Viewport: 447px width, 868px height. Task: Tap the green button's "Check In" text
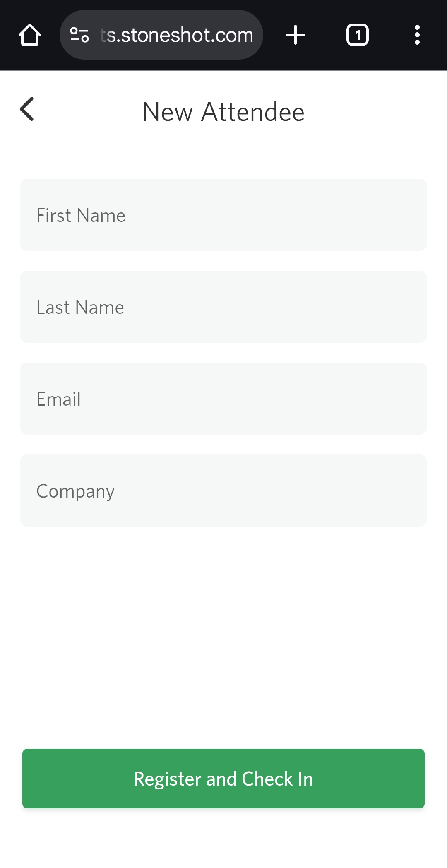click(x=277, y=779)
